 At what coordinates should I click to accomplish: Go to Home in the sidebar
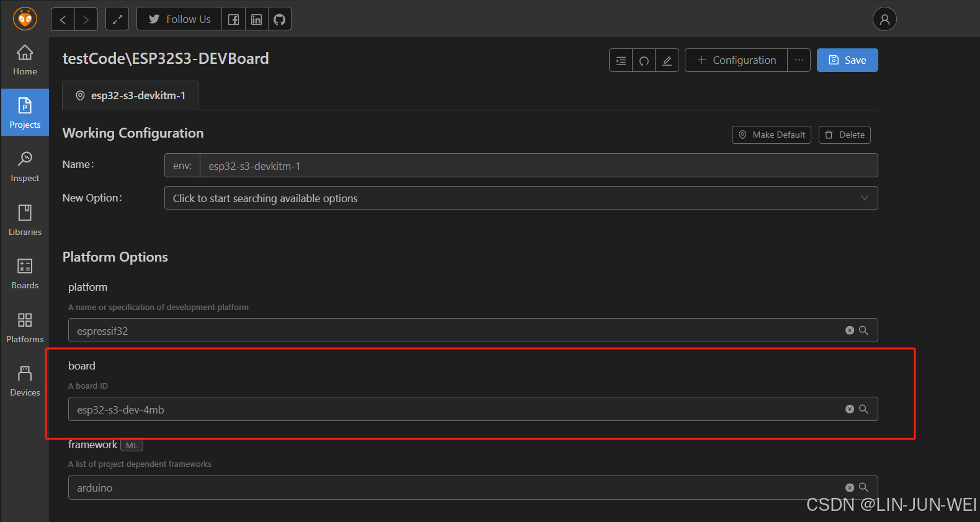pyautogui.click(x=25, y=60)
